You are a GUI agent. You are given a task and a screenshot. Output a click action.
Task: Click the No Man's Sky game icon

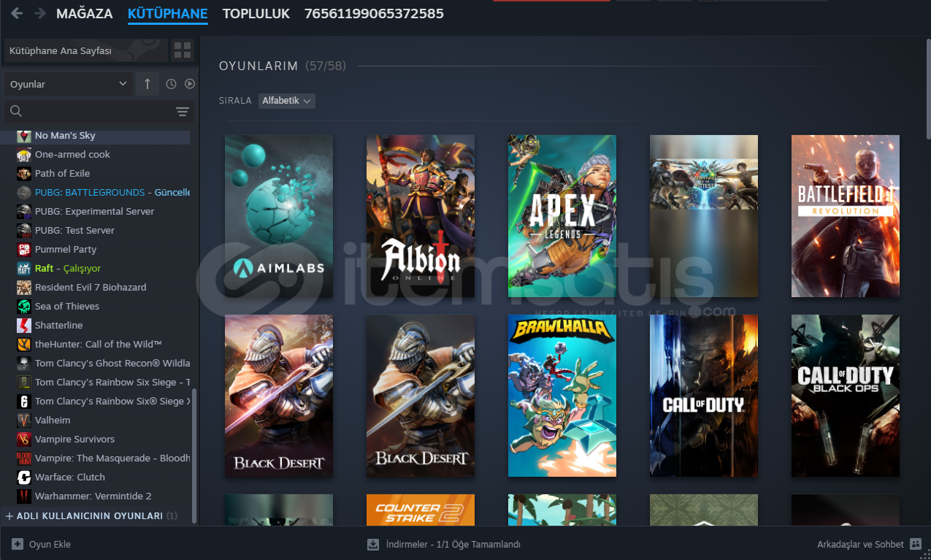24,136
